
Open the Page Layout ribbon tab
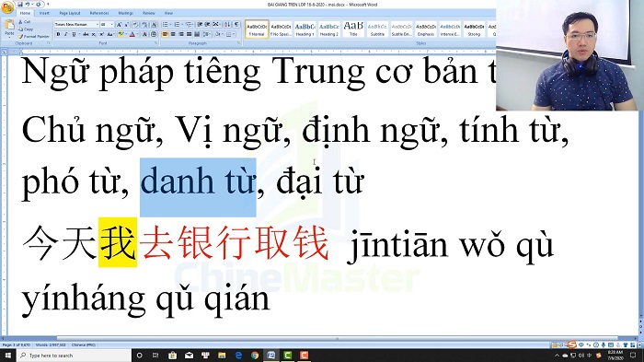[x=70, y=13]
